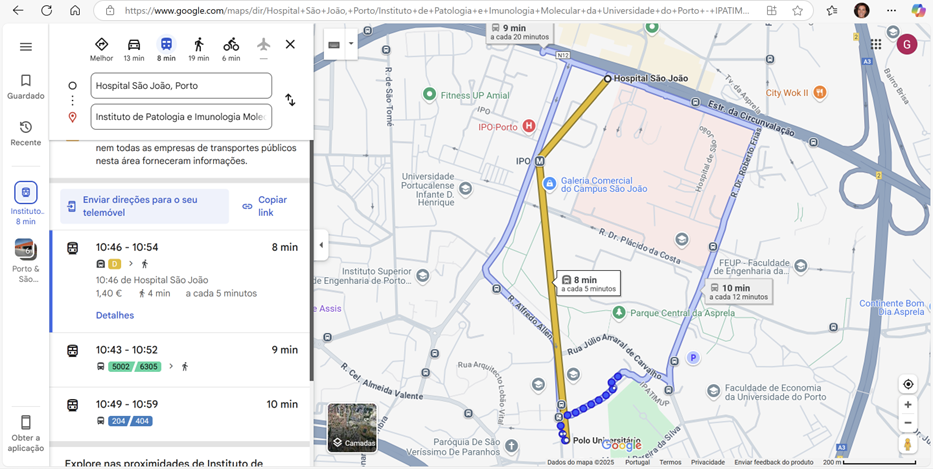Swap origin and destination arrows
Screen dimensions: 933x469
pos(290,100)
